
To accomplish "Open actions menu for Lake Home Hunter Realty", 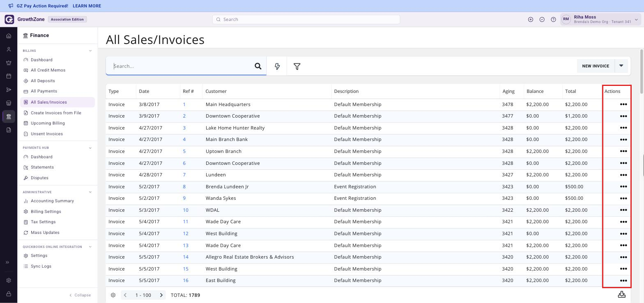I will pos(623,128).
